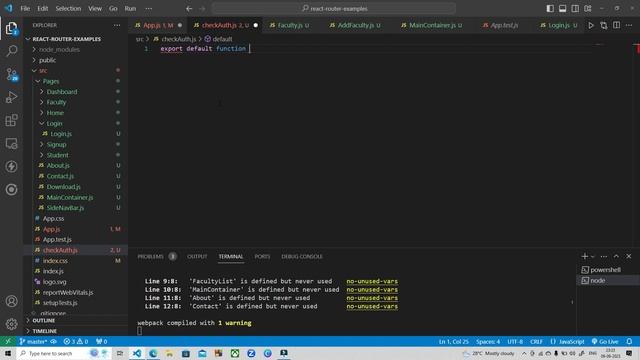Image resolution: width=640 pixels, height=360 pixels.
Task: Open terminal panel more actions ellipsis
Action: point(604,256)
